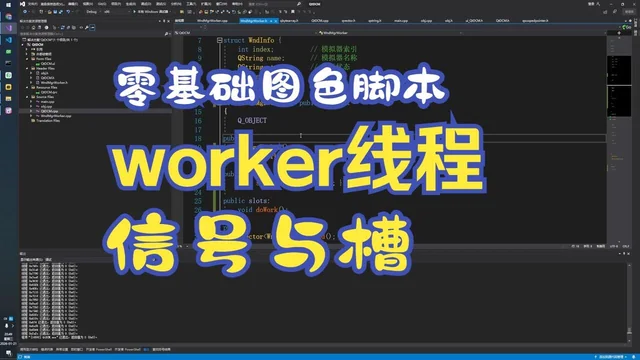The height and width of the screenshot is (360, 640).
Task: Toggle Preview Selected Items in Solution Explorer
Action: [92, 28]
